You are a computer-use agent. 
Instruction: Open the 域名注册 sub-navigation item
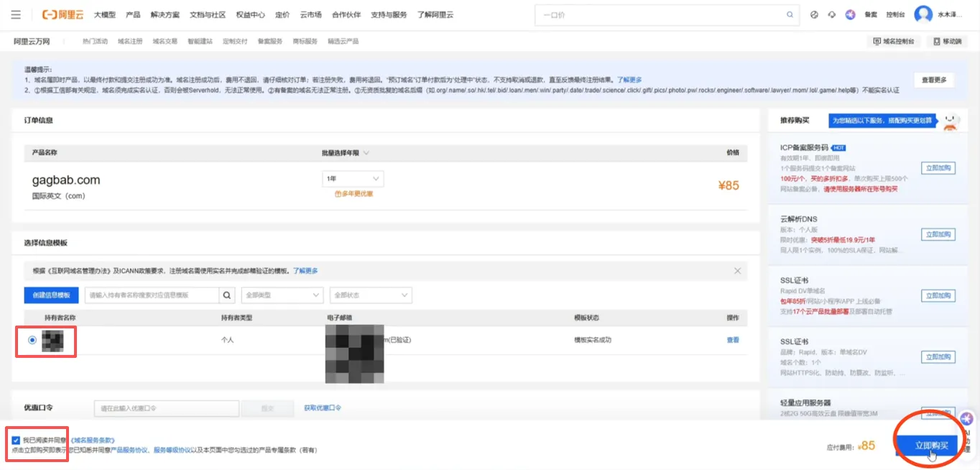click(130, 42)
